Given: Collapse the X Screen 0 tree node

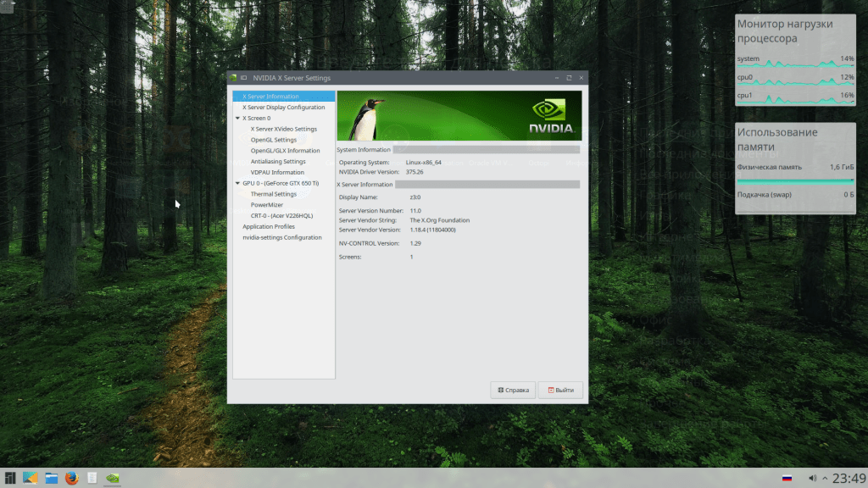Looking at the screenshot, I should click(238, 119).
